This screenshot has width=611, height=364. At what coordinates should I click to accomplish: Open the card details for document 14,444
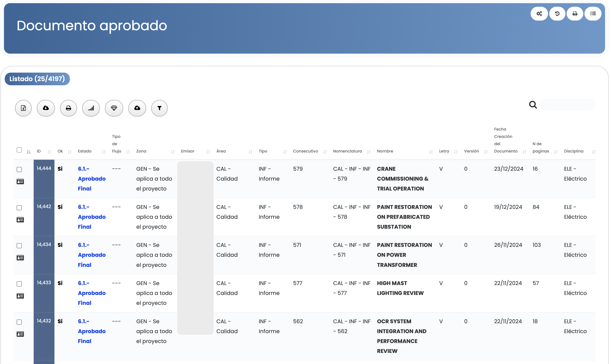[20, 182]
